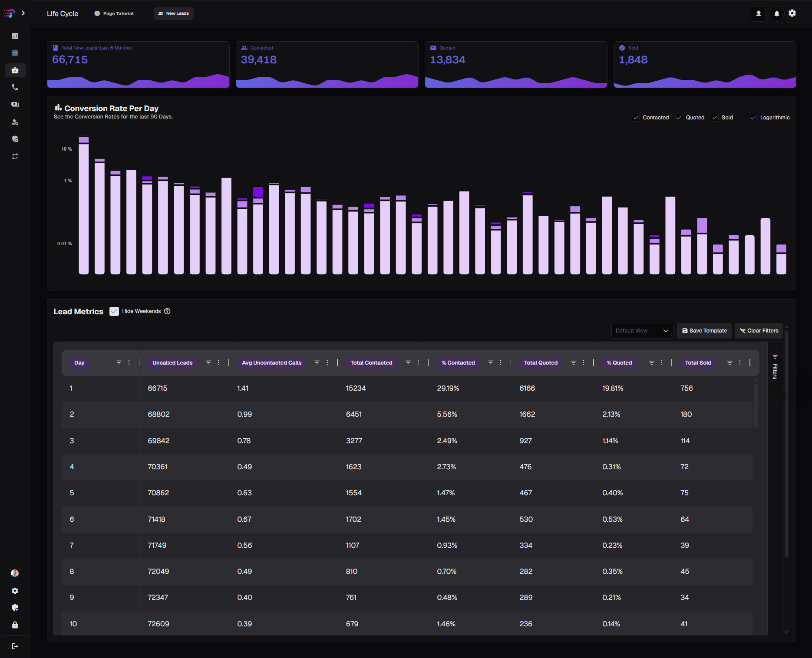Click the Save Template button
This screenshot has width=812, height=658.
pyautogui.click(x=704, y=331)
